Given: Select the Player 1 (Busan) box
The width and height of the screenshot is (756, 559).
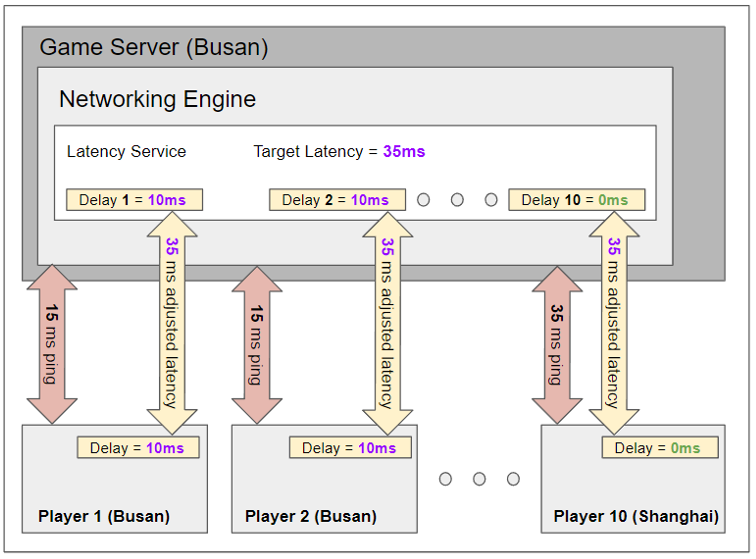Looking at the screenshot, I should click(115, 487).
